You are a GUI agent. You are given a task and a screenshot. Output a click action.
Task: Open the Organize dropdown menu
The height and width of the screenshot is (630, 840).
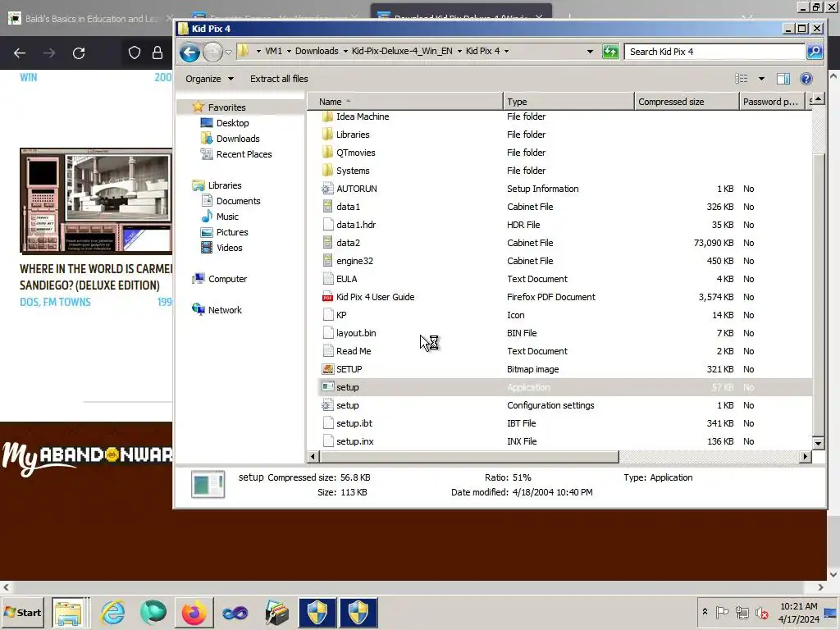209,79
